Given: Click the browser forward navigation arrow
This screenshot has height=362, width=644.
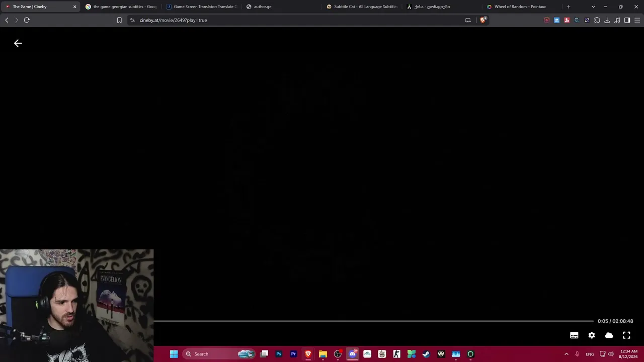Looking at the screenshot, I should tap(17, 20).
